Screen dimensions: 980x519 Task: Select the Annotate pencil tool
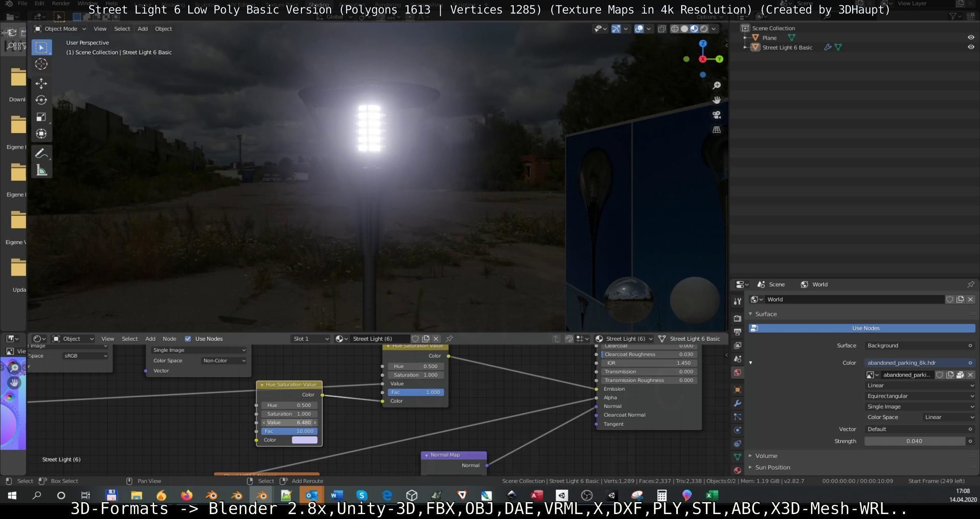point(41,154)
